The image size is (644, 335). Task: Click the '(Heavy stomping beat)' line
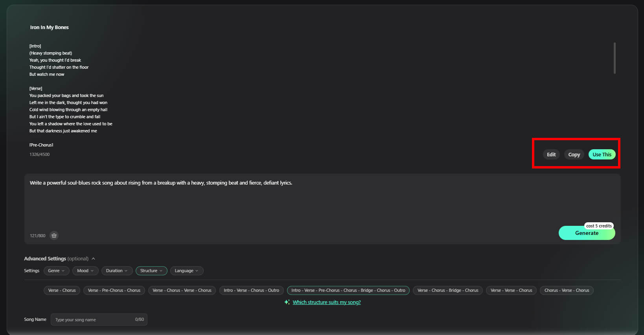pyautogui.click(x=51, y=53)
